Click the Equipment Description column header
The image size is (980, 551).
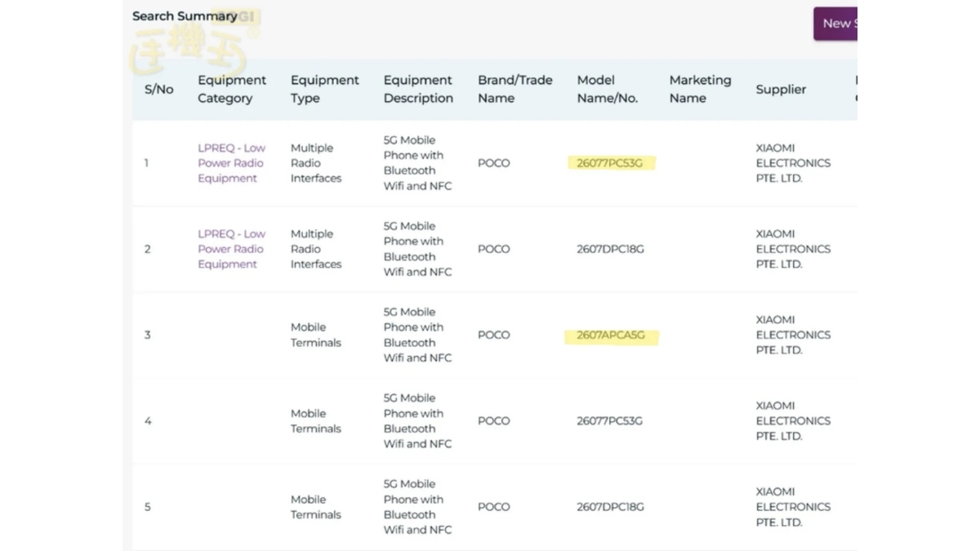click(x=418, y=89)
